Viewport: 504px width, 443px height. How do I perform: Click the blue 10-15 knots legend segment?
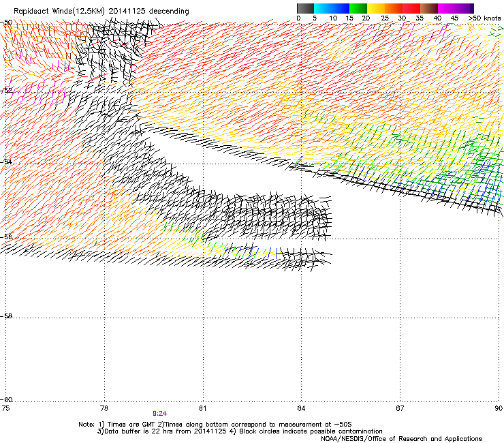341,8
